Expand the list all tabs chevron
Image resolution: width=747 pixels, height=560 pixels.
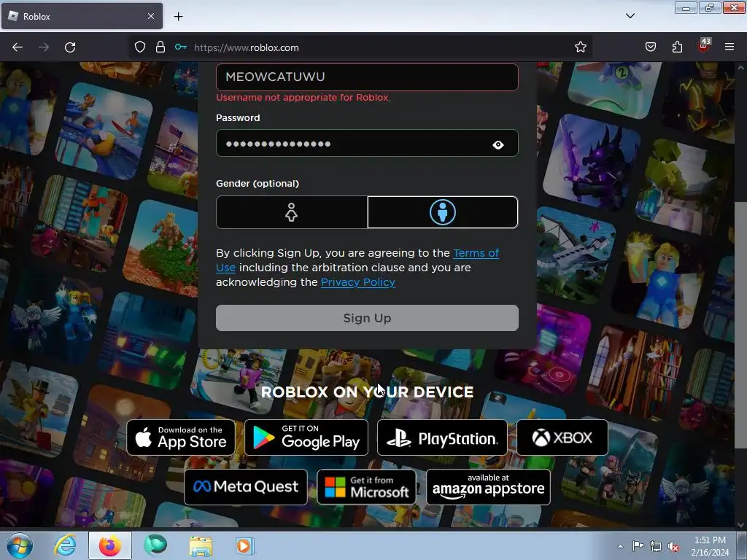(x=630, y=16)
